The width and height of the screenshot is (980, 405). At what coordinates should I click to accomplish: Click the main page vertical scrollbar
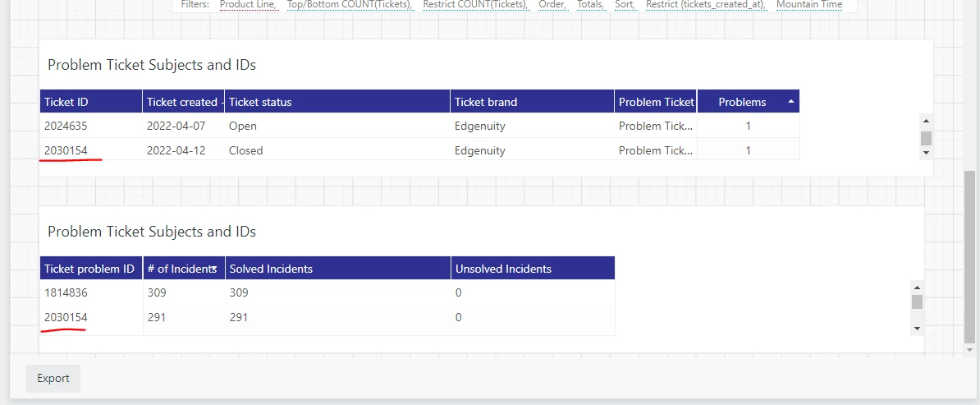(x=969, y=256)
